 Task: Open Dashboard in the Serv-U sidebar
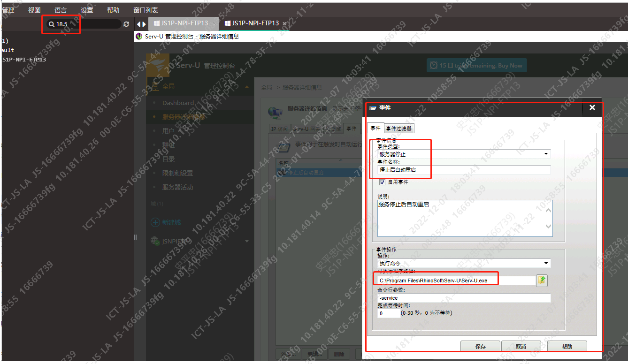(178, 103)
